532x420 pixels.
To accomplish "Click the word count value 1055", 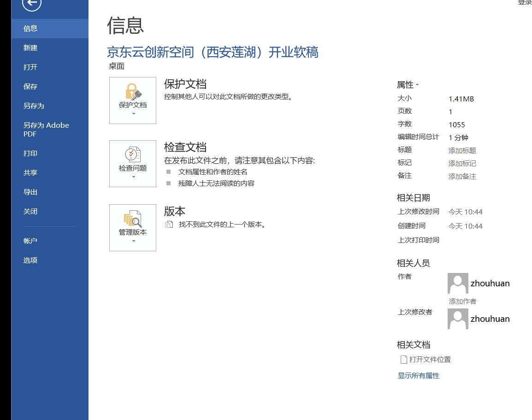I will [x=457, y=124].
